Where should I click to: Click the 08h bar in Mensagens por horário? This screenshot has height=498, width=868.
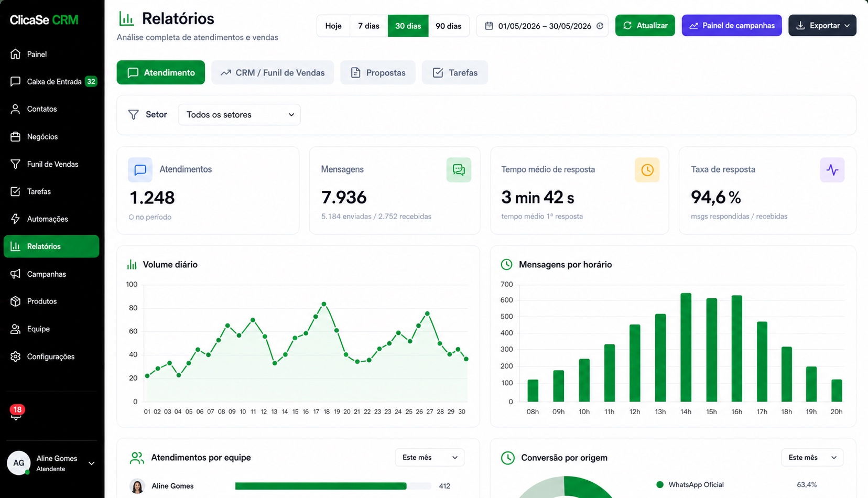(533, 391)
